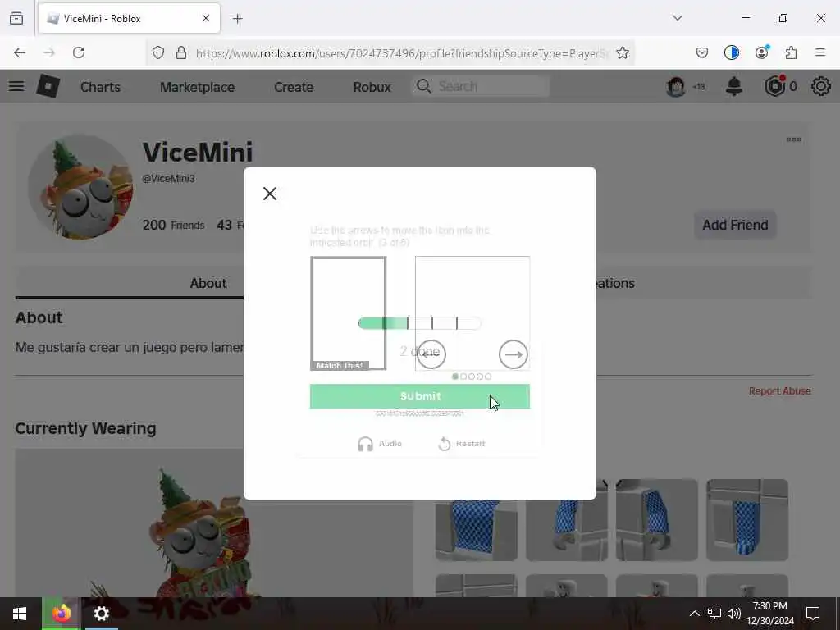List all tabs dropdown arrow
Screen dimensions: 840x630
[678, 18]
